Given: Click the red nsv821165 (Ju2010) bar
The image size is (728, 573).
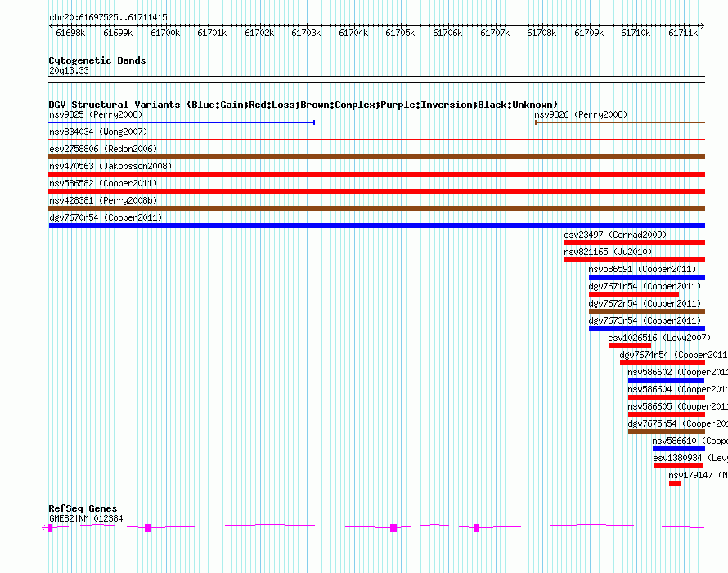Looking at the screenshot, I should coord(635,260).
